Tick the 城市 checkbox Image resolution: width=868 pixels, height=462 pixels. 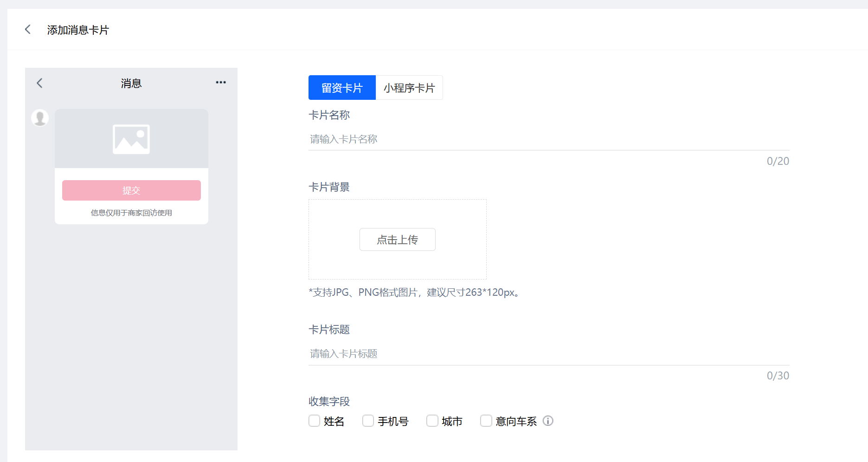[432, 421]
